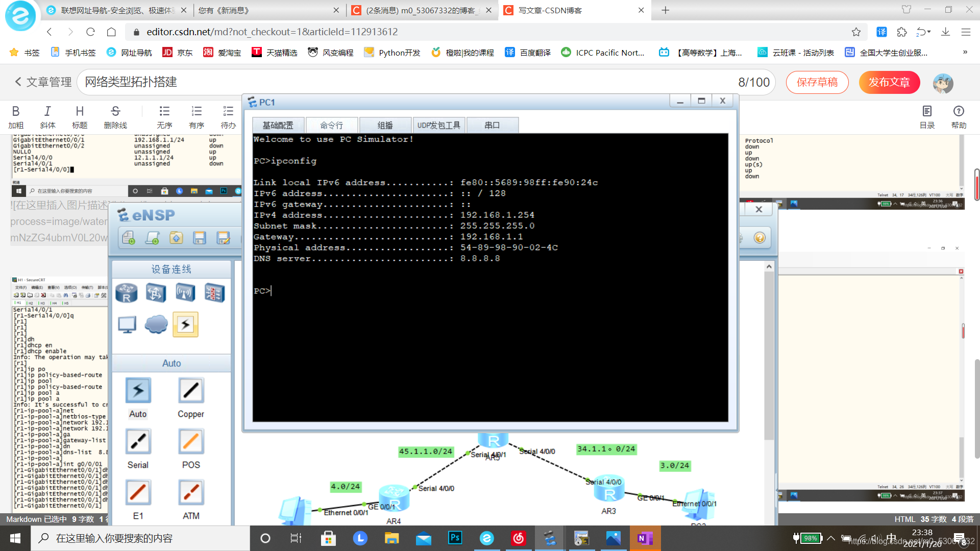Click the 发布文章 publish button
Image resolution: width=980 pixels, height=551 pixels.
pos(889,82)
